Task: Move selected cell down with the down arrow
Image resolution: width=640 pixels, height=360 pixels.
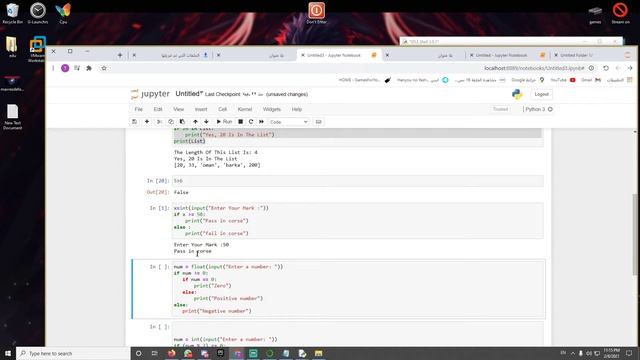Action: (x=206, y=122)
